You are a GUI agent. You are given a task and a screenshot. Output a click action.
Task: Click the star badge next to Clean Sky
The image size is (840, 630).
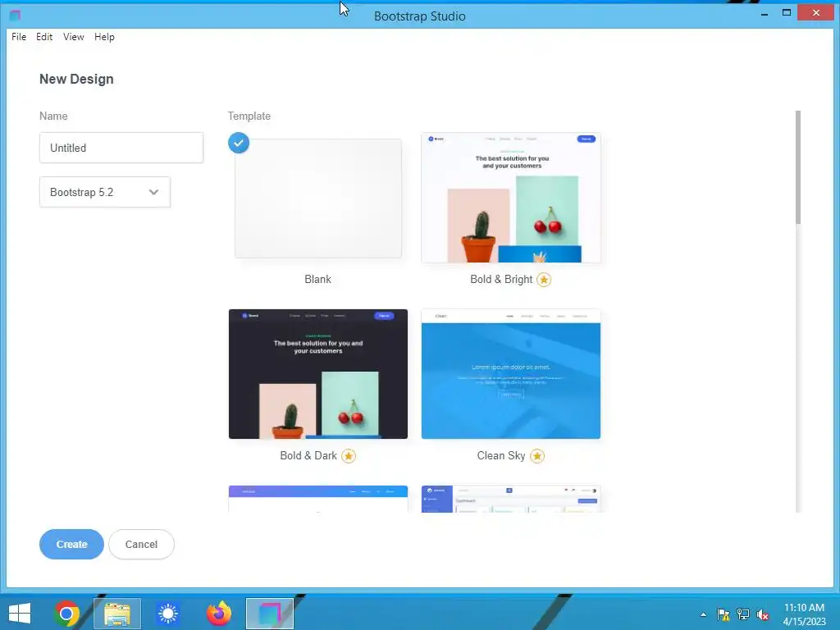click(x=536, y=456)
